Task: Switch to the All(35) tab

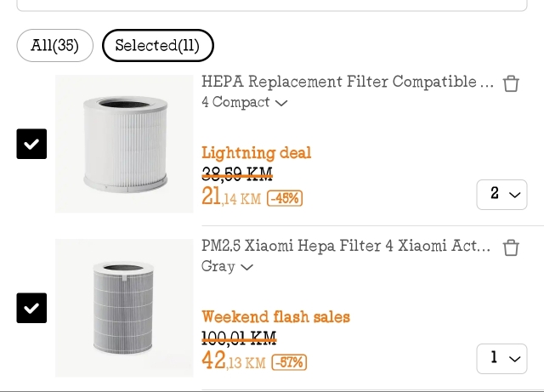Action: coord(54,46)
